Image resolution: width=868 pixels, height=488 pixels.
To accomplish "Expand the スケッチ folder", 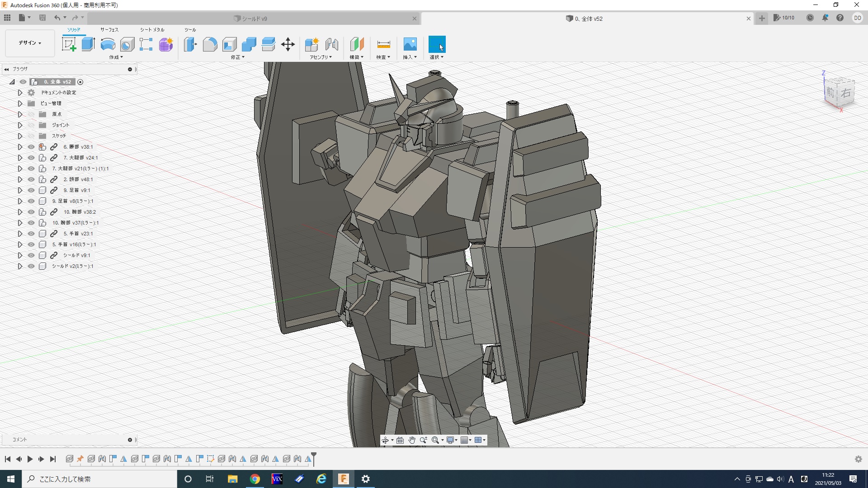I will coord(20,136).
